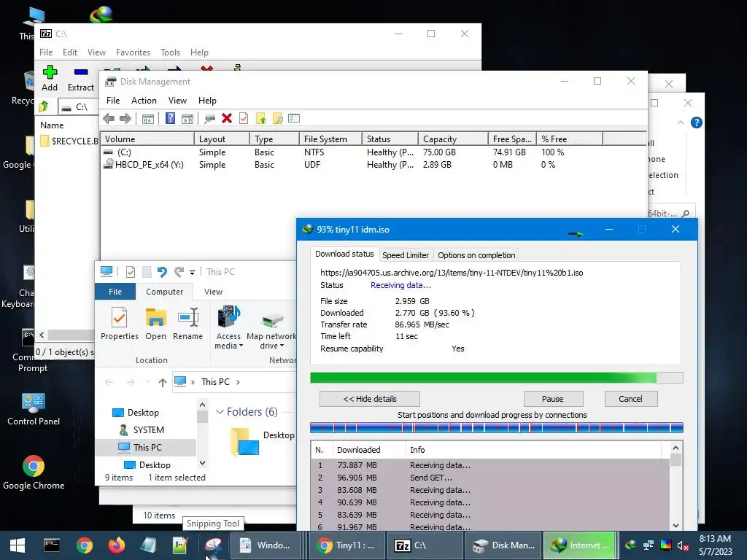Click the Add button in 7-Zip toolbar

coord(50,79)
